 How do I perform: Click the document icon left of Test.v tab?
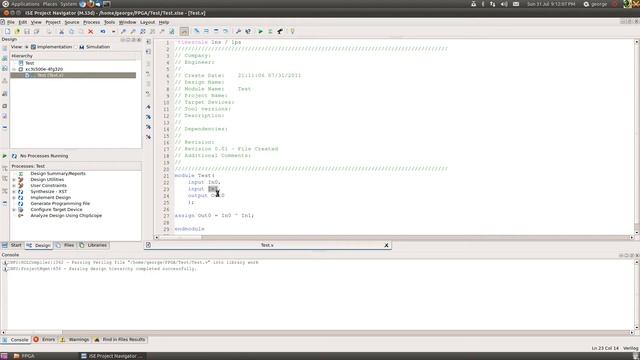(148, 245)
